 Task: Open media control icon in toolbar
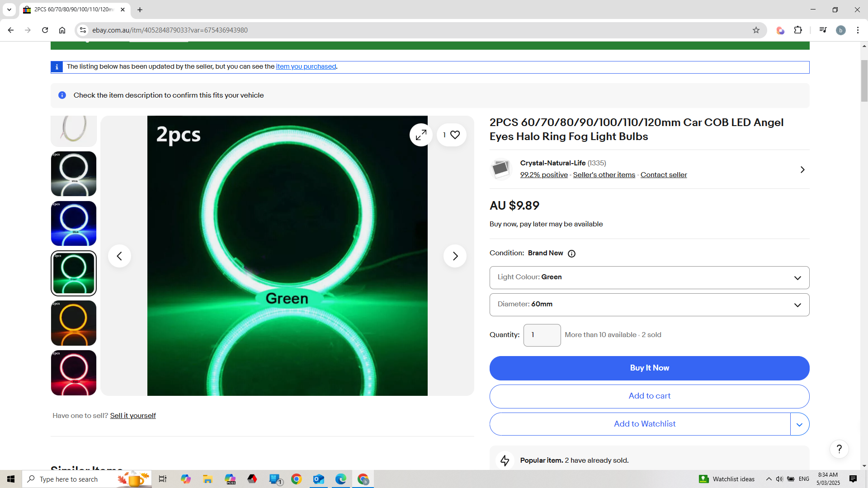pos(823,30)
